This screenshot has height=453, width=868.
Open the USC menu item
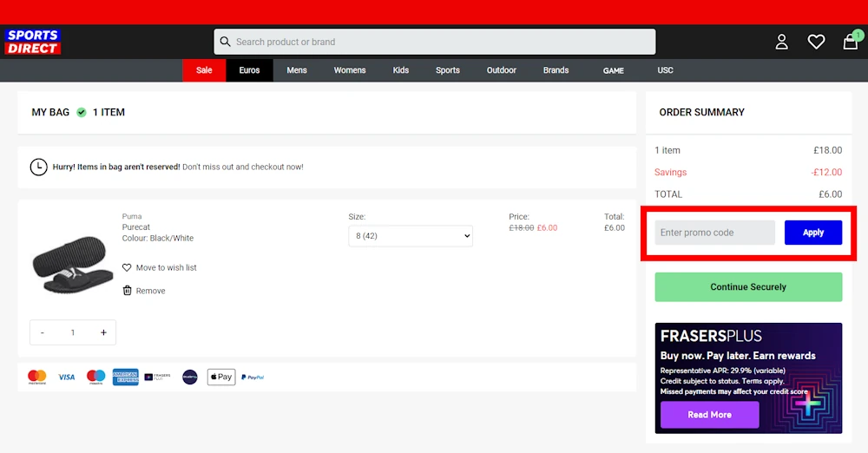click(666, 70)
